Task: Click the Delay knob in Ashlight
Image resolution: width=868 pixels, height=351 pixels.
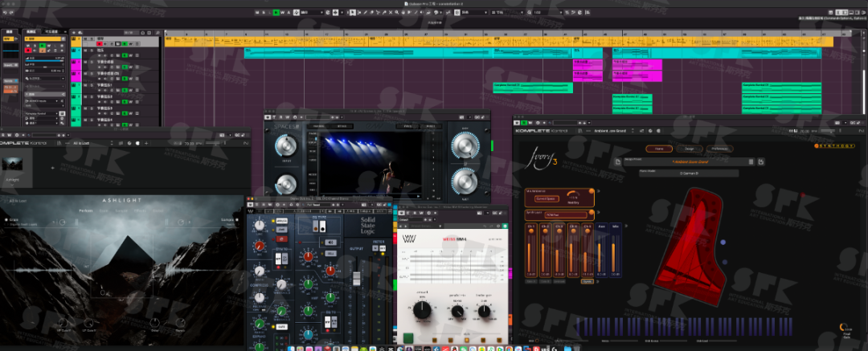Action: coord(155,323)
